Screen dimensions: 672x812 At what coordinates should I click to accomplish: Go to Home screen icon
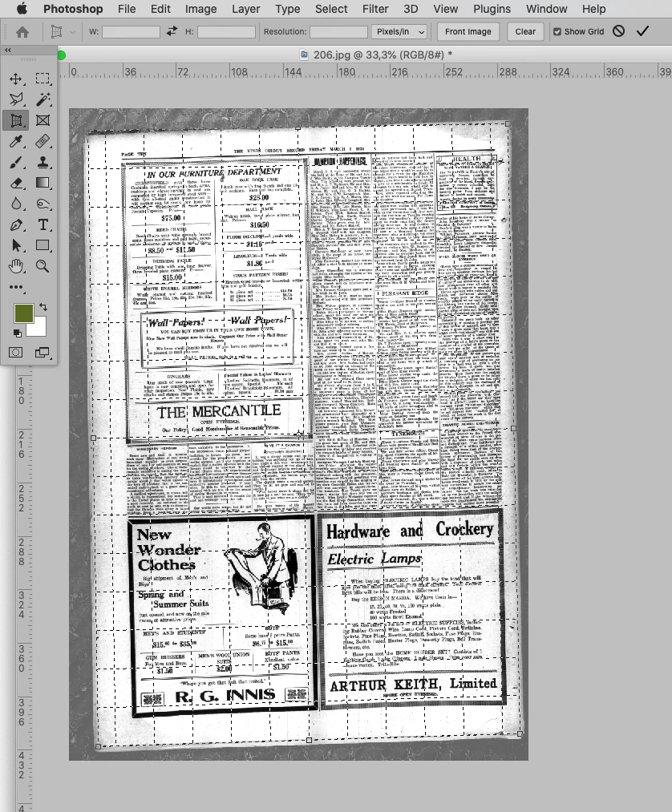point(22,32)
